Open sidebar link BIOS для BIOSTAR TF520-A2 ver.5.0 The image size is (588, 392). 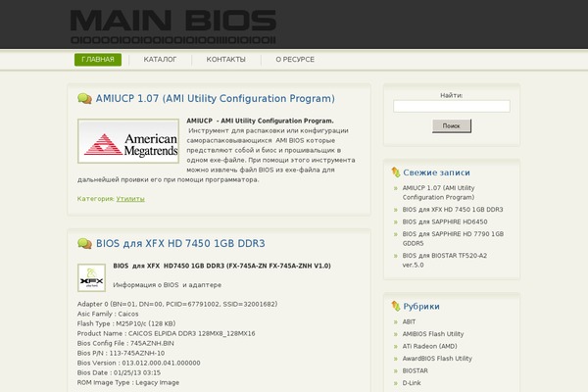pos(444,260)
